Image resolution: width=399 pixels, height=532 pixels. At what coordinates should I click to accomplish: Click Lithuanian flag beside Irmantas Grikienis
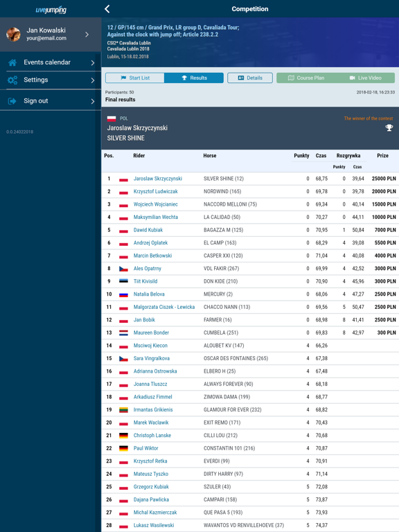[x=123, y=410]
